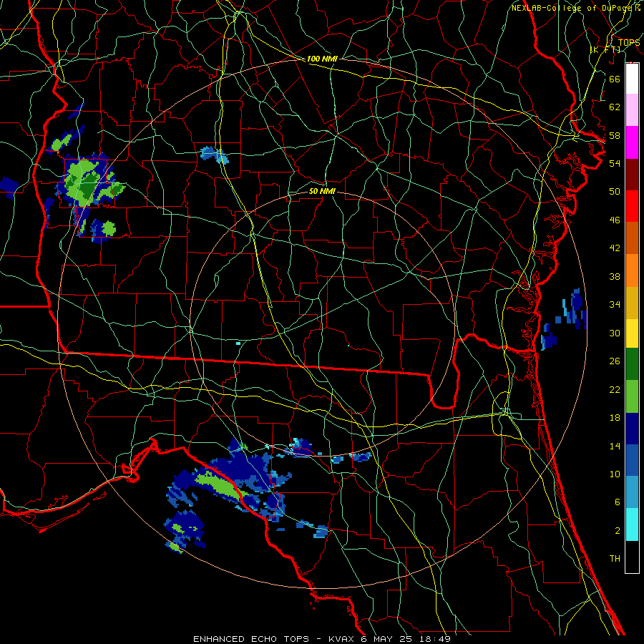Viewport: 644px width, 644px height.
Task: Click the legend value '22'
Action: (615, 390)
